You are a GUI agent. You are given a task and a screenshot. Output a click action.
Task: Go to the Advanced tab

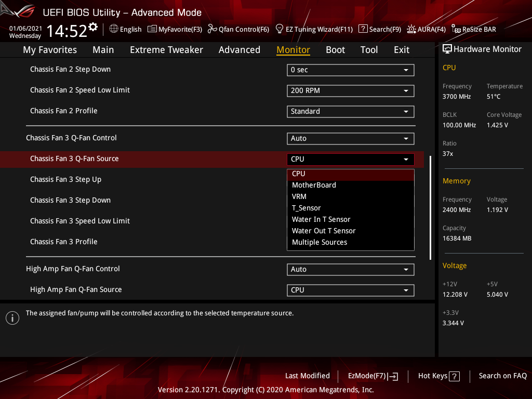click(x=239, y=50)
